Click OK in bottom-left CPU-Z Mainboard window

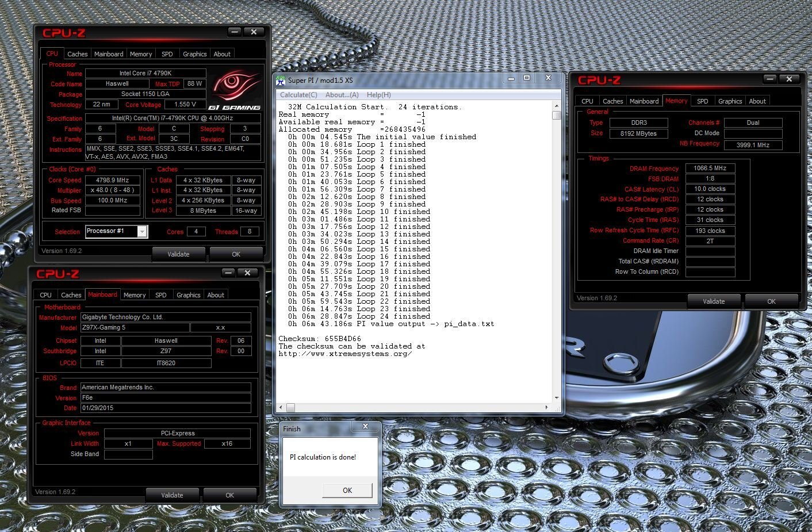(x=229, y=495)
